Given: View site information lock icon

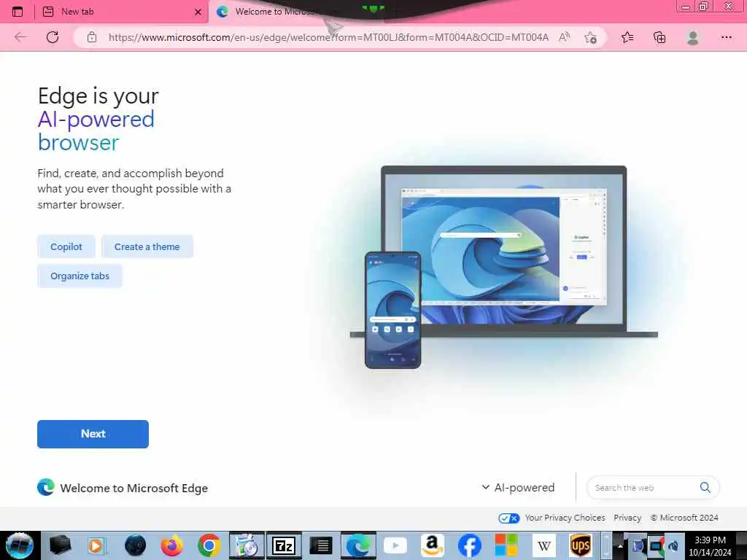Looking at the screenshot, I should [92, 37].
